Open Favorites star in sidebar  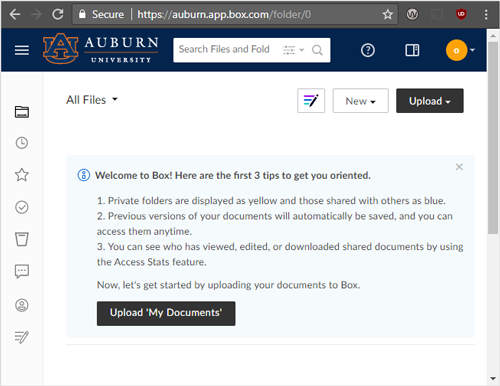point(22,175)
